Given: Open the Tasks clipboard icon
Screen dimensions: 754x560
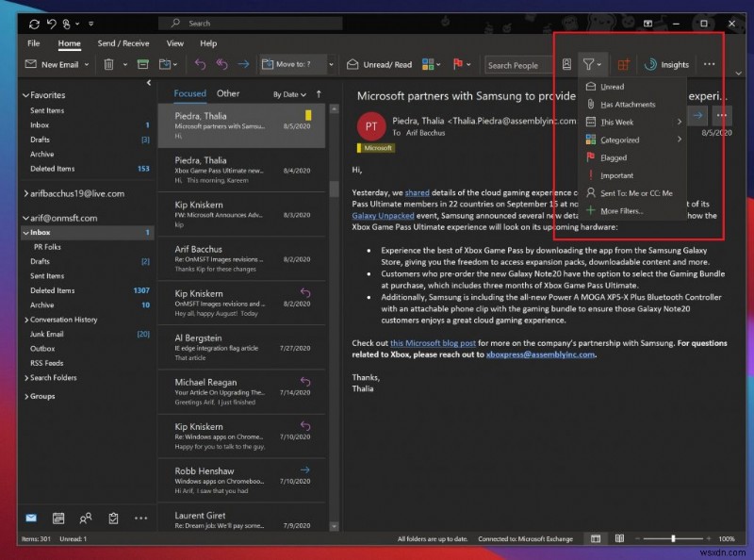Looking at the screenshot, I should (113, 518).
